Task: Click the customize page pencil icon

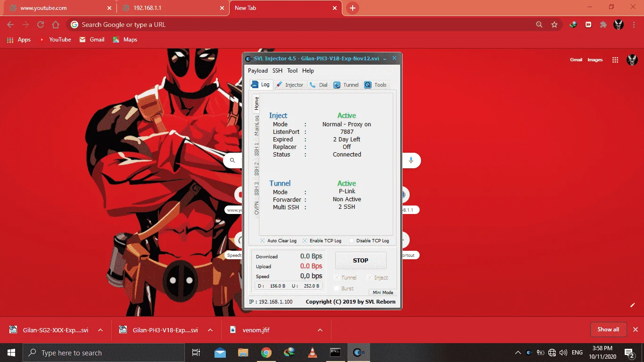Action: (633, 305)
